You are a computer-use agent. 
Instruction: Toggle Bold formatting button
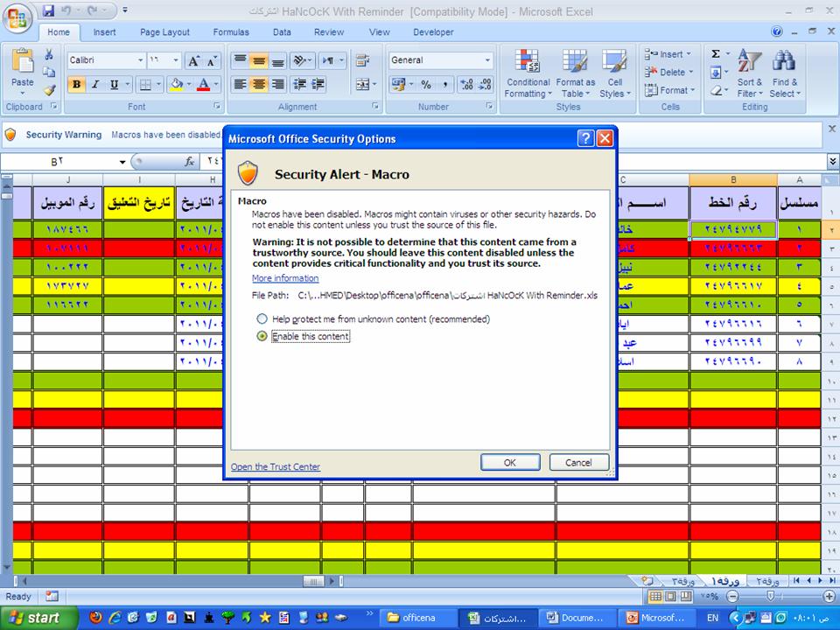77,85
